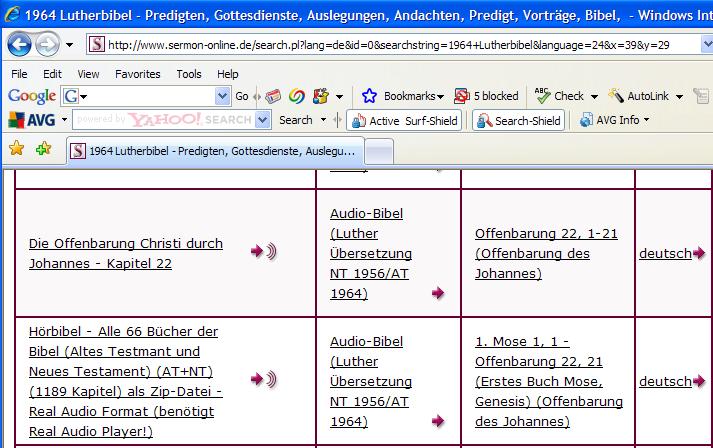713x448 pixels.
Task: Open the File menu
Action: pos(19,74)
